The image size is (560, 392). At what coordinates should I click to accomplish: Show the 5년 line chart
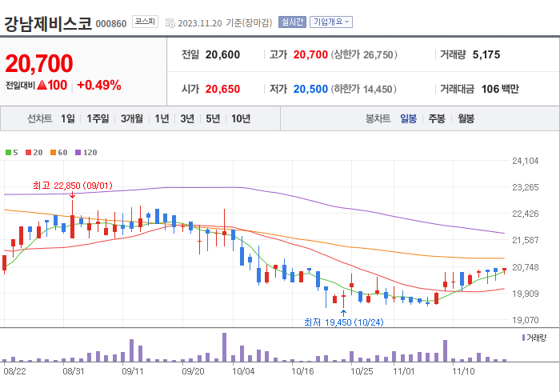[213, 118]
